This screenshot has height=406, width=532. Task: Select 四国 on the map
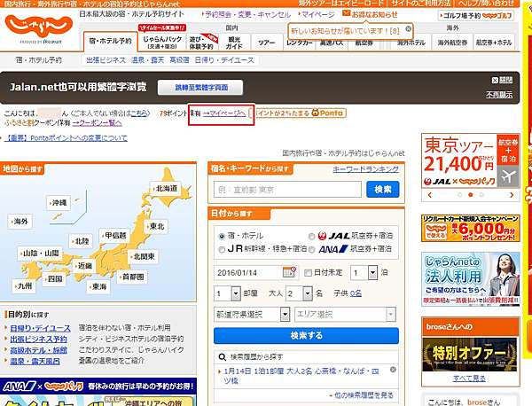click(53, 279)
